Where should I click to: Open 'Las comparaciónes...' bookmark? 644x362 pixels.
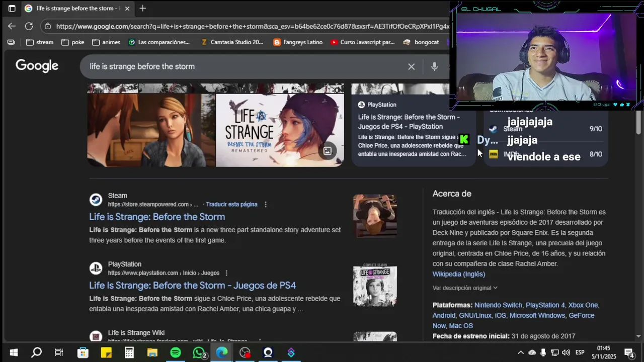click(x=159, y=42)
